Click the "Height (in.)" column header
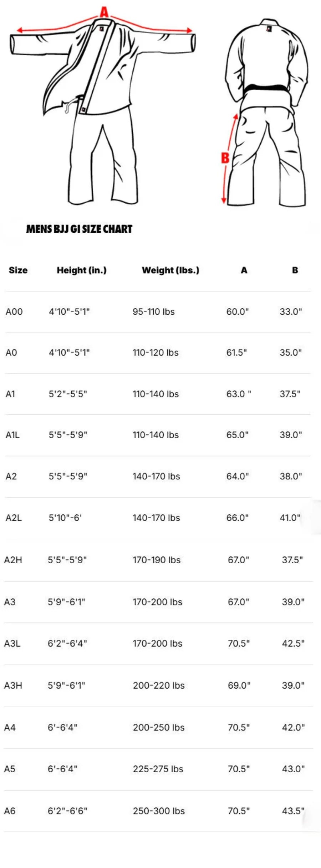 click(82, 270)
